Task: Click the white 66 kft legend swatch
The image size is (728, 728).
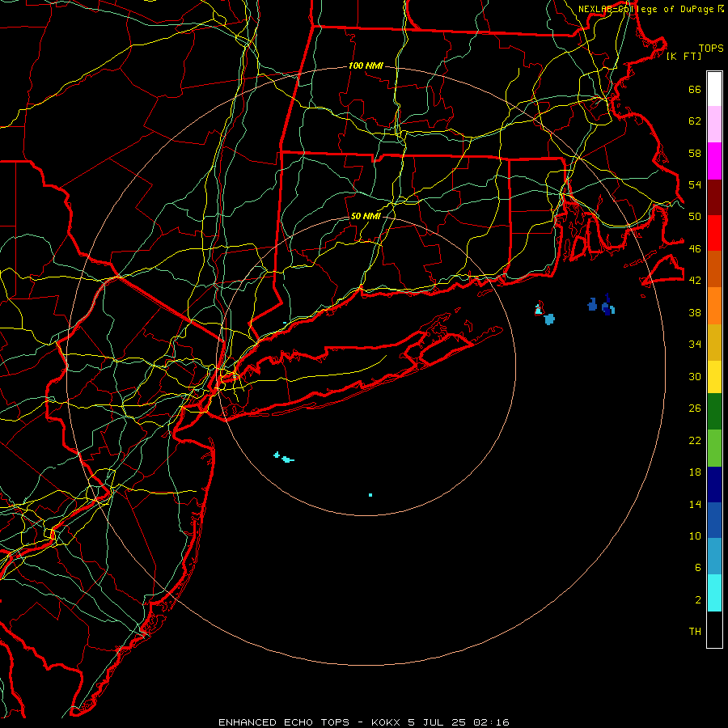Action: pos(714,89)
